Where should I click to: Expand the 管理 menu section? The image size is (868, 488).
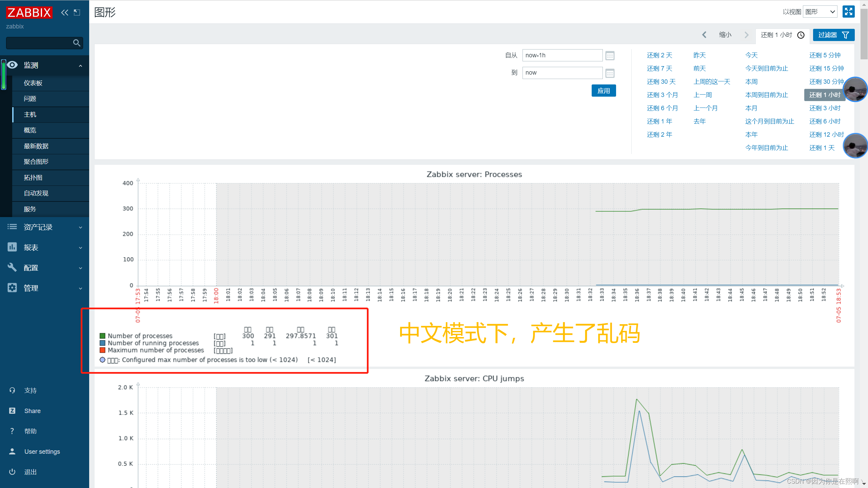coord(80,288)
